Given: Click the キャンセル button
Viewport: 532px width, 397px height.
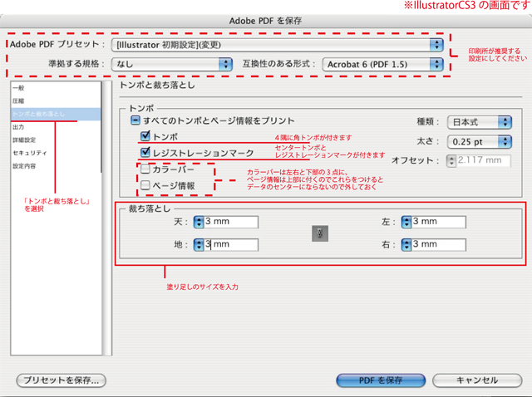Looking at the screenshot, I should pos(477,380).
